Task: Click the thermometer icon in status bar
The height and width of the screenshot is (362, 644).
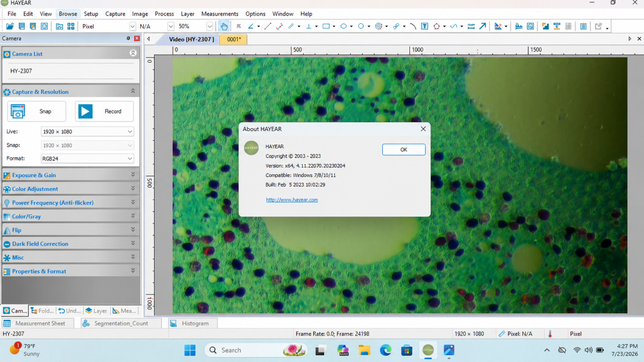Action: click(550, 333)
